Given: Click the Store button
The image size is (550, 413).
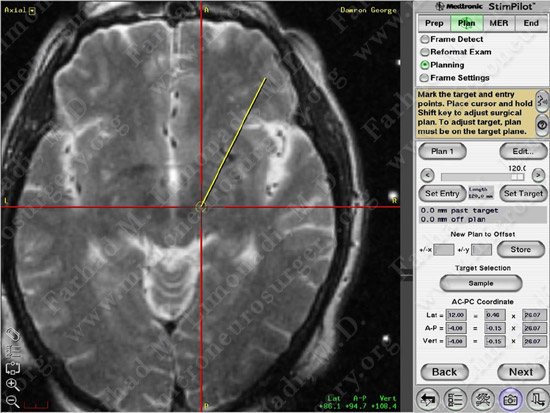Looking at the screenshot, I should (521, 249).
